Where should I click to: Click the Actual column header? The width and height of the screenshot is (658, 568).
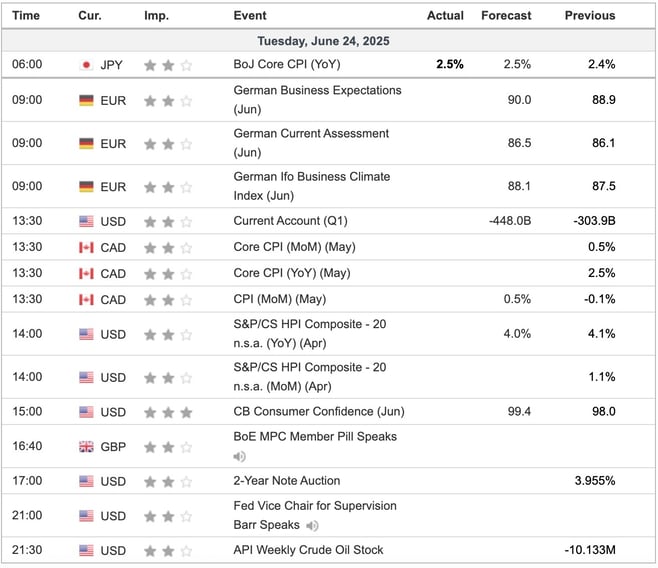[x=445, y=16]
